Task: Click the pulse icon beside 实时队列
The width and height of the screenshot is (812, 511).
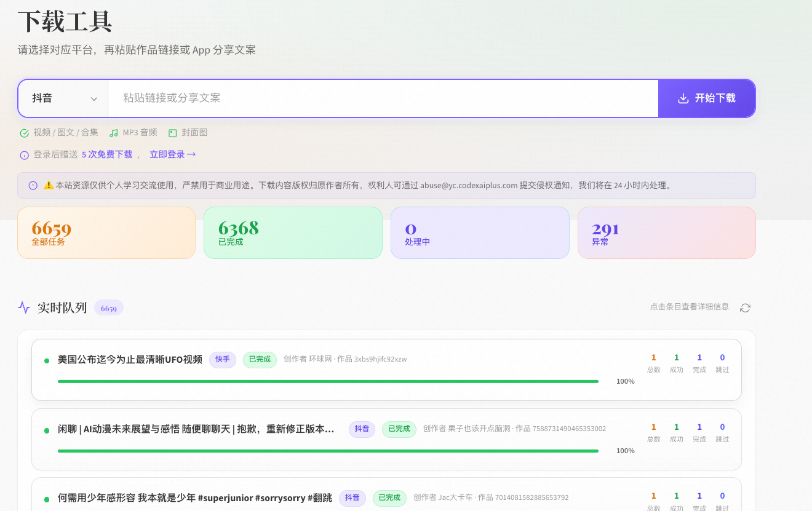Action: [x=24, y=307]
